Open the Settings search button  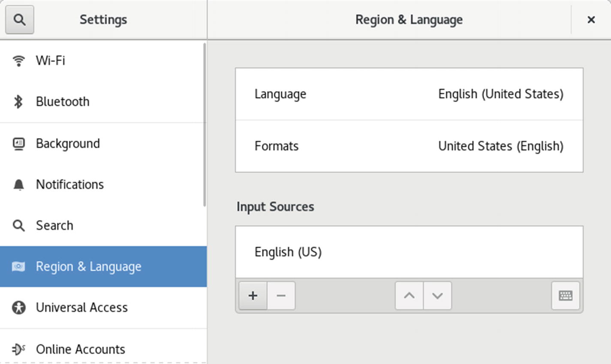(x=19, y=19)
